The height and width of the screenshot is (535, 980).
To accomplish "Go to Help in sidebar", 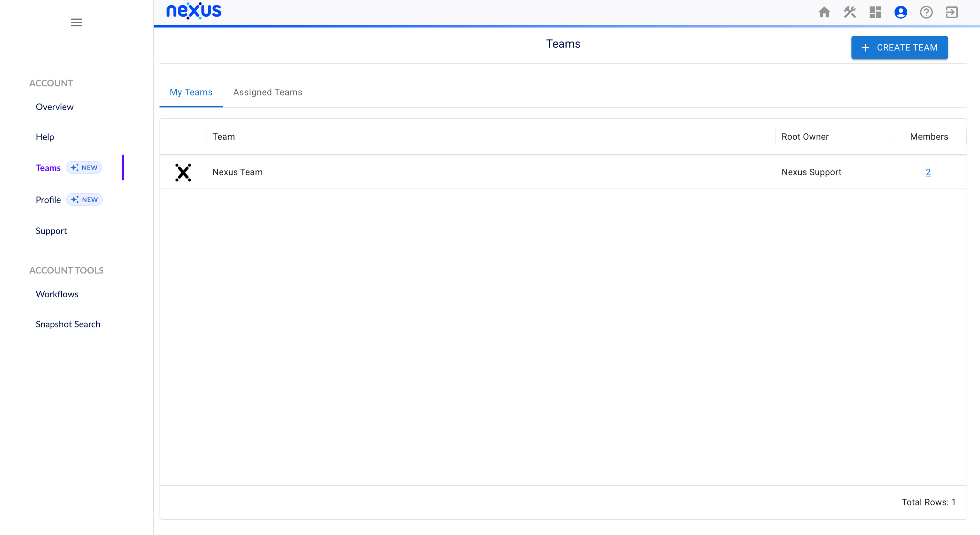I will pyautogui.click(x=45, y=137).
